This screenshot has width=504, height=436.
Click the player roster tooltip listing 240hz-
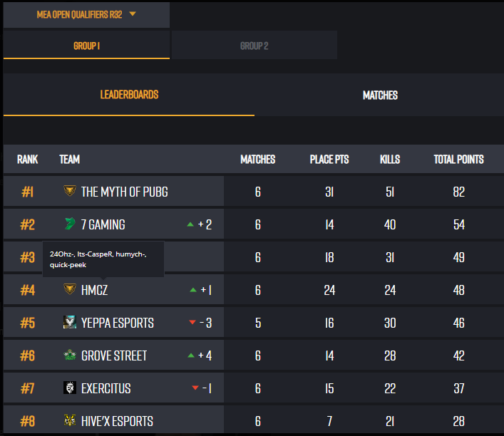point(103,259)
